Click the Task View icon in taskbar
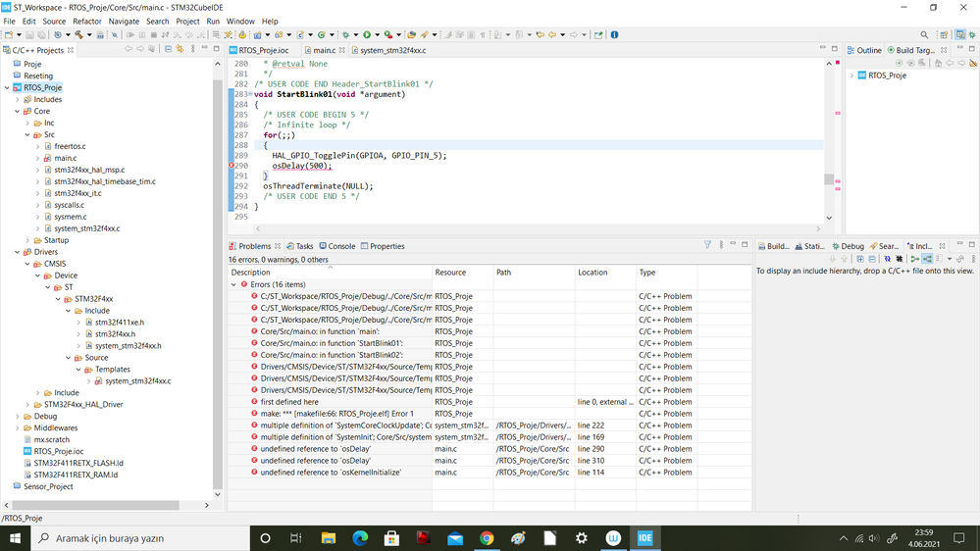Screen dimensions: 980x551 pyautogui.click(x=296, y=538)
